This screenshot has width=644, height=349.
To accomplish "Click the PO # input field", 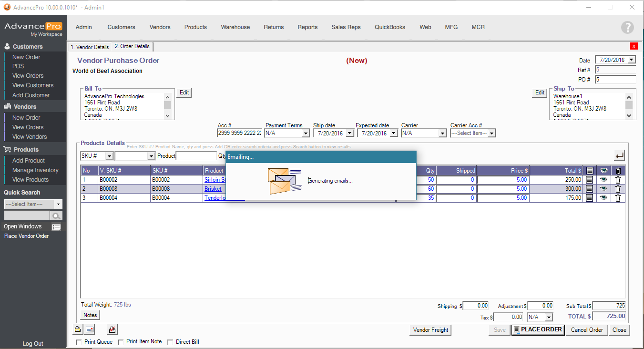I will click(615, 80).
